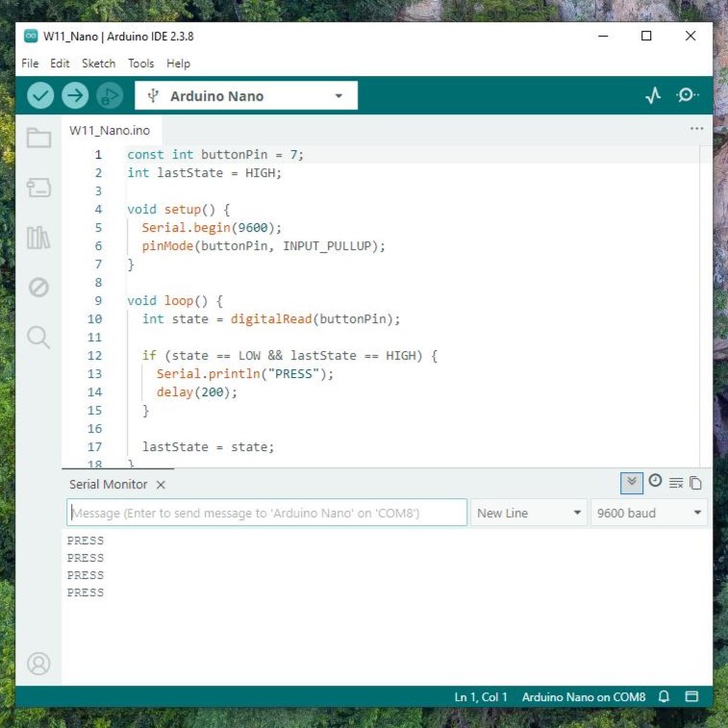Open the Help menu

click(x=178, y=63)
